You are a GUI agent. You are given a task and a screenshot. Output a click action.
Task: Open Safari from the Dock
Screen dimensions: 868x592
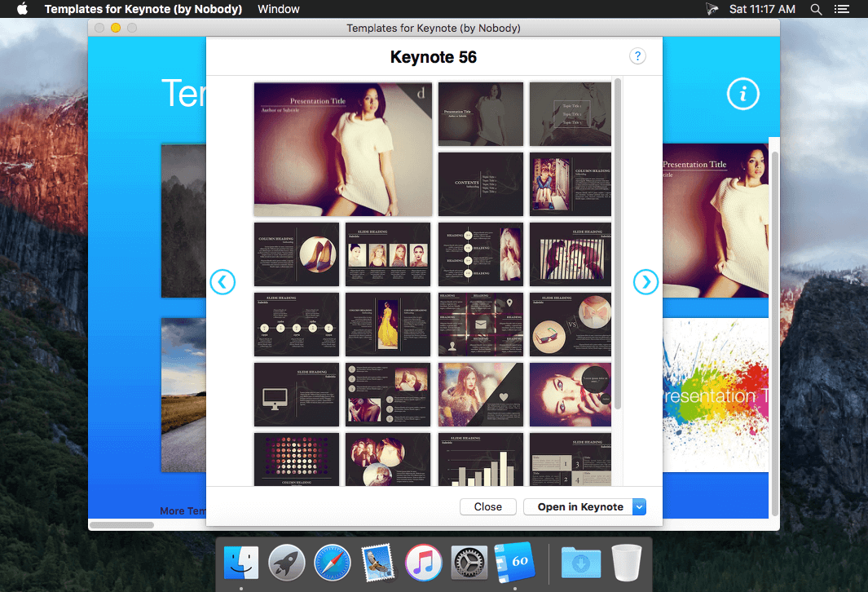click(333, 563)
